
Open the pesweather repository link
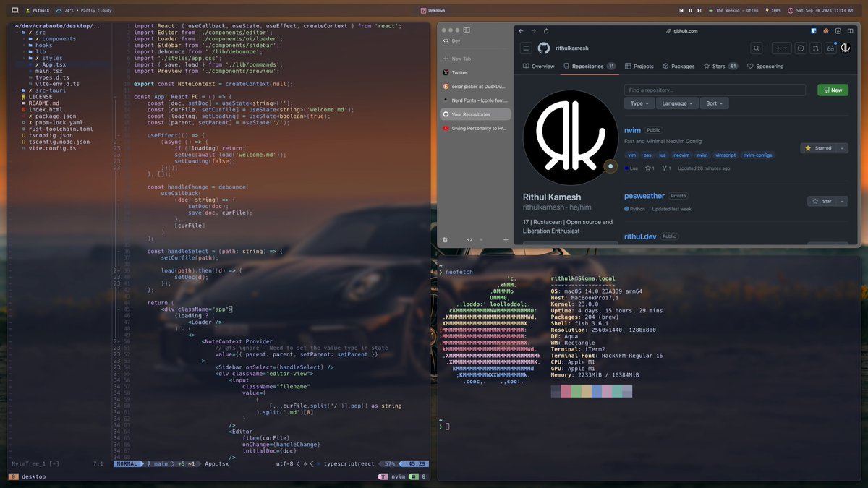tap(644, 195)
